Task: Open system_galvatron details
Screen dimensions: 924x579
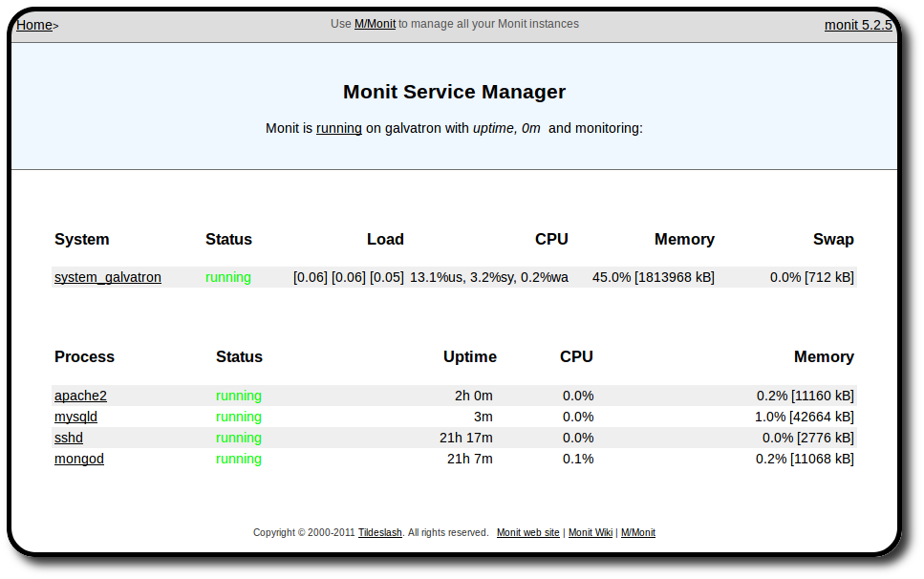Action: [x=108, y=277]
